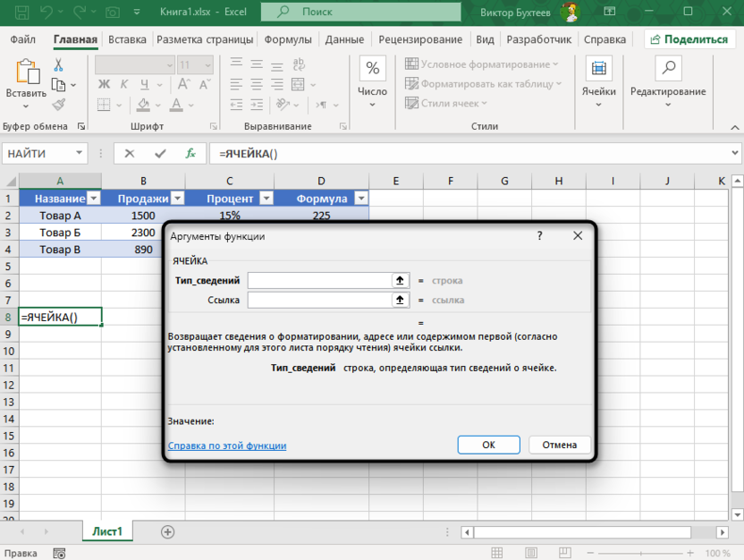Viewport: 744px width, 560px height.
Task: Open the Название column filter dropdown
Action: (93, 199)
